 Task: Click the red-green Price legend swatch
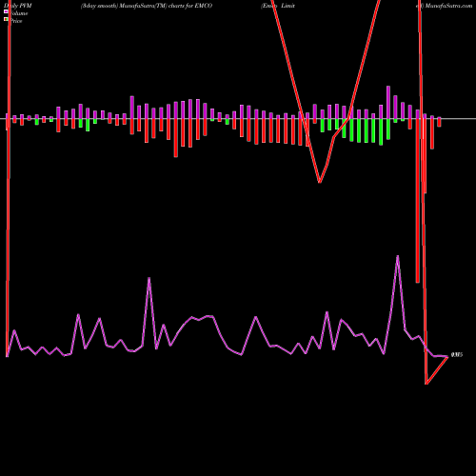pos(6,19)
